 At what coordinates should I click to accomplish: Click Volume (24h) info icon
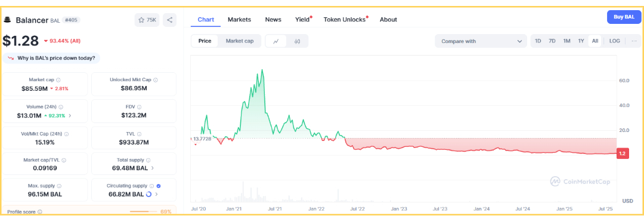[61, 106]
